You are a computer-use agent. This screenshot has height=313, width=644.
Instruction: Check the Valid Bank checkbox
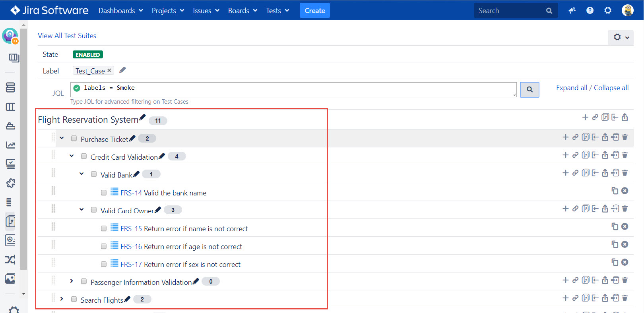[x=94, y=174]
